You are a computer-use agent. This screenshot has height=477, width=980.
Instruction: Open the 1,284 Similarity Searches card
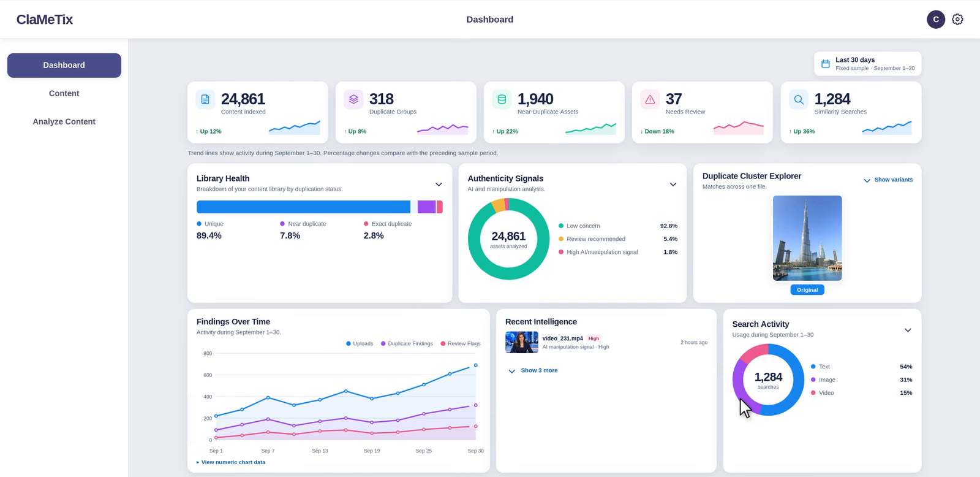(x=851, y=113)
